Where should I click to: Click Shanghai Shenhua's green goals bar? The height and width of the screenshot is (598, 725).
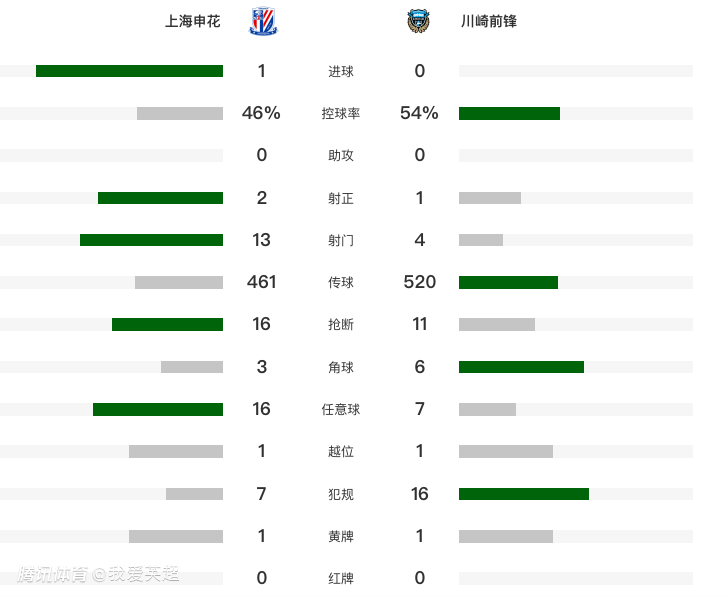(129, 71)
